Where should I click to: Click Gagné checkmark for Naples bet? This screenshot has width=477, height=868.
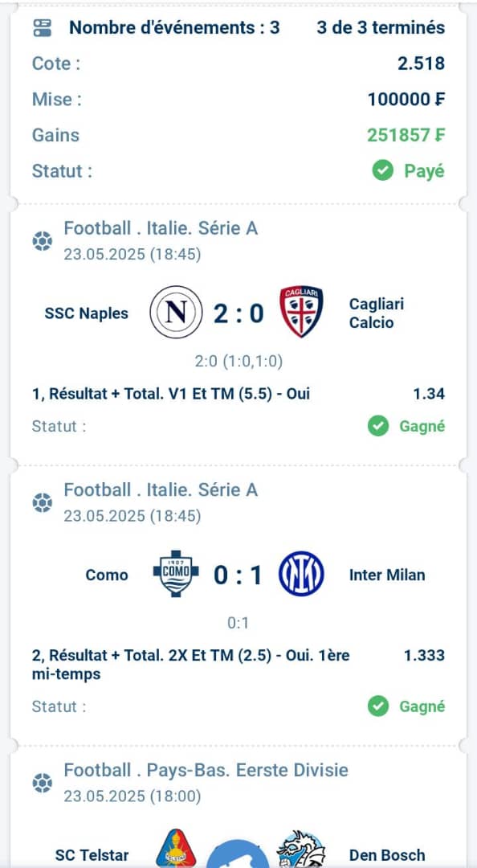click(x=378, y=426)
